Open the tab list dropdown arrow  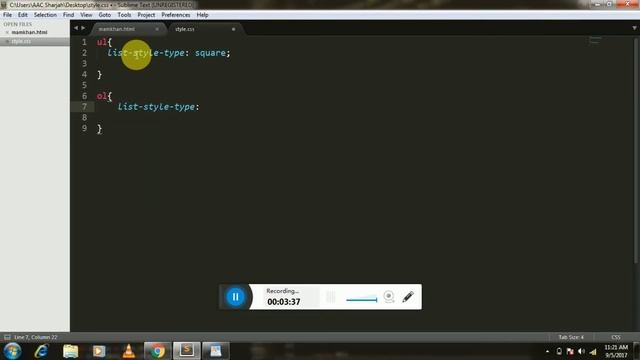[x=634, y=28]
